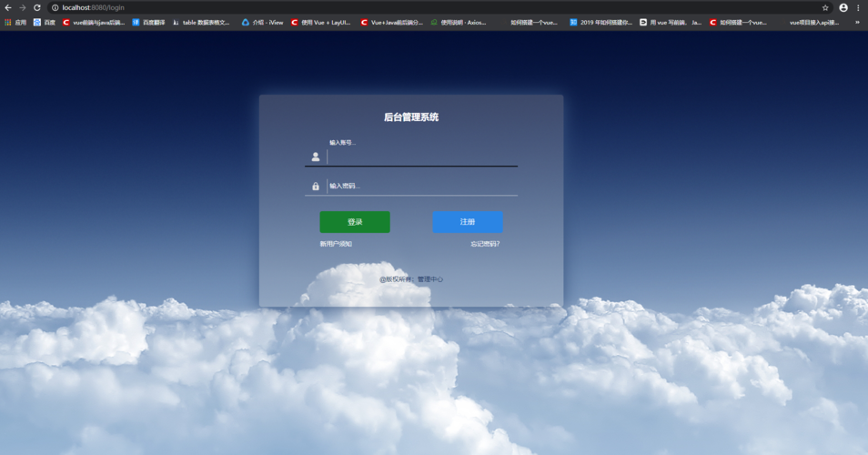Open the 应用 apps shortcut in bookmarks bar
Image resolution: width=868 pixels, height=455 pixels.
(15, 23)
